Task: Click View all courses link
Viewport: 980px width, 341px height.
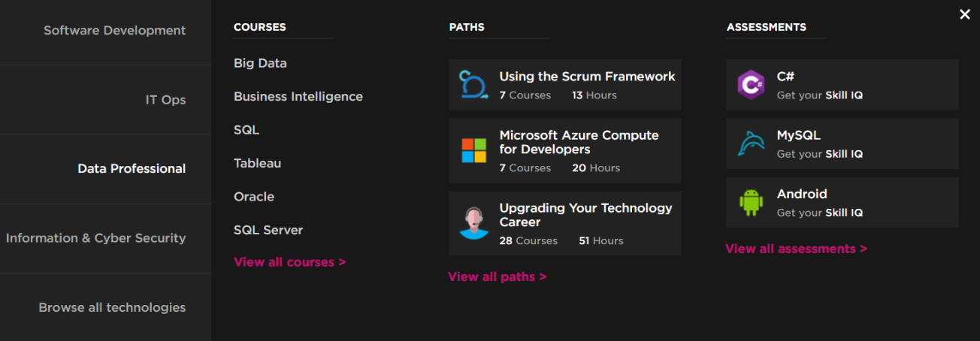Action: (289, 262)
